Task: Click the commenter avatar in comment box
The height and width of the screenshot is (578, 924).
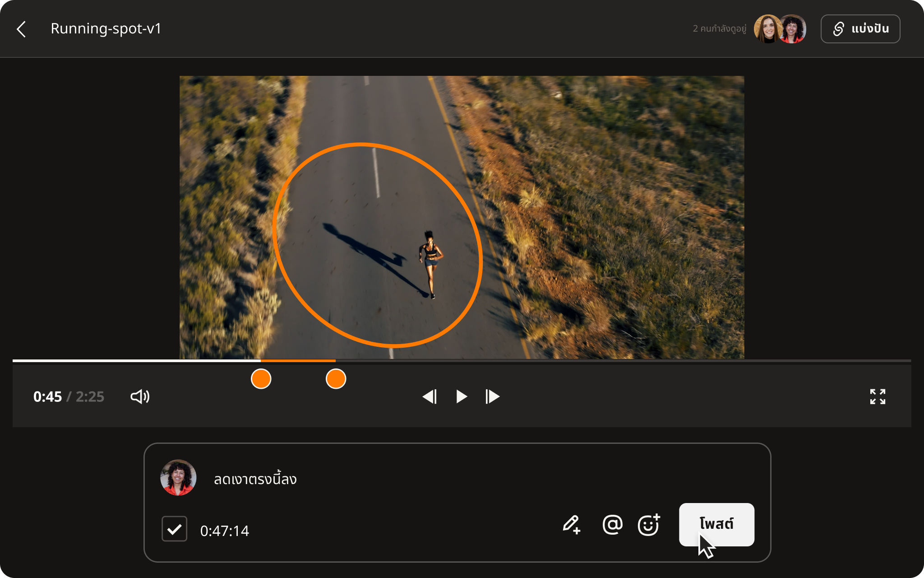Action: [x=178, y=478]
